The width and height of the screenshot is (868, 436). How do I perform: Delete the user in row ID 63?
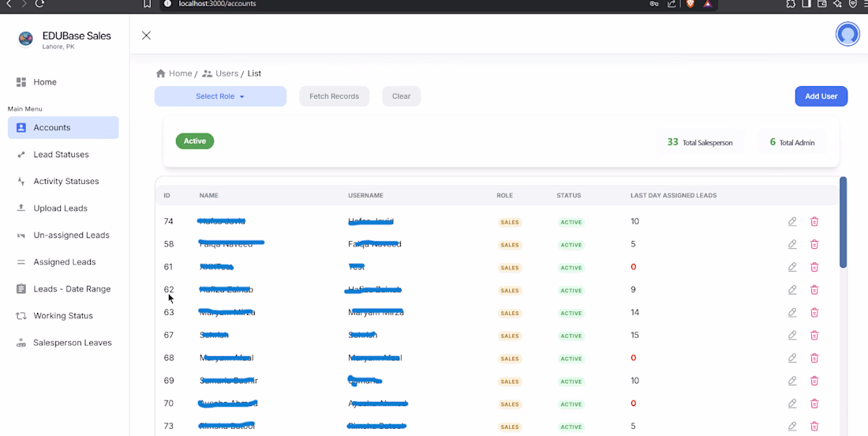[814, 313]
